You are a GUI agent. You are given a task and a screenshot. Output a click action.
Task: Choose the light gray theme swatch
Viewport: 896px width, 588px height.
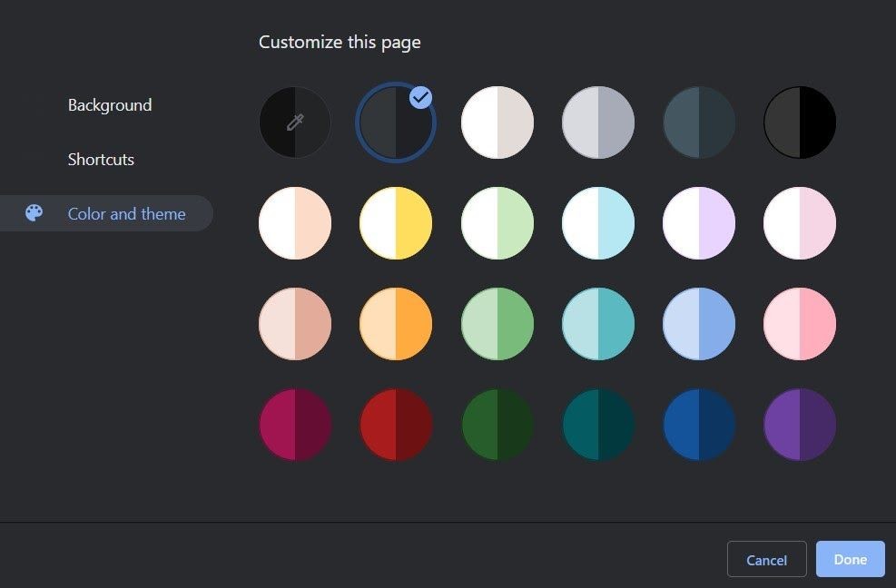pyautogui.click(x=598, y=122)
